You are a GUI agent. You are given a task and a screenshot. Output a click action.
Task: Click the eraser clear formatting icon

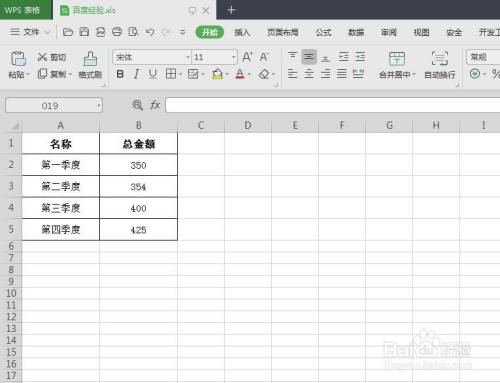click(264, 74)
